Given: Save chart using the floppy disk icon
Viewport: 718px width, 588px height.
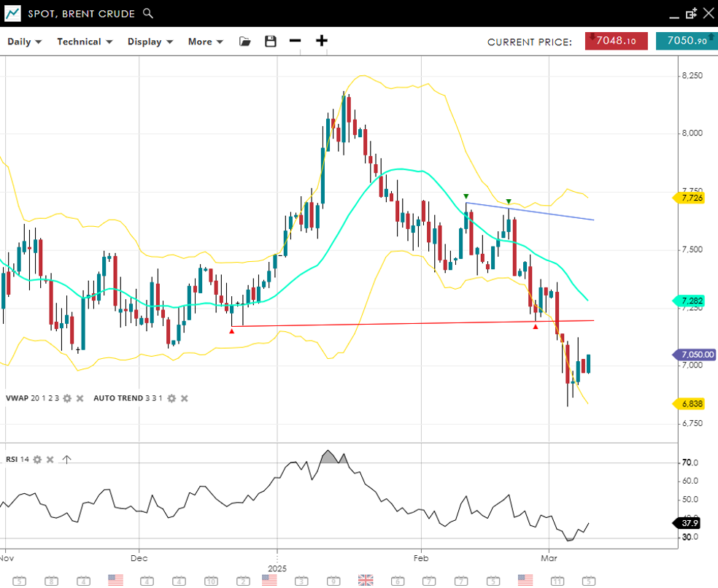Looking at the screenshot, I should tap(271, 42).
